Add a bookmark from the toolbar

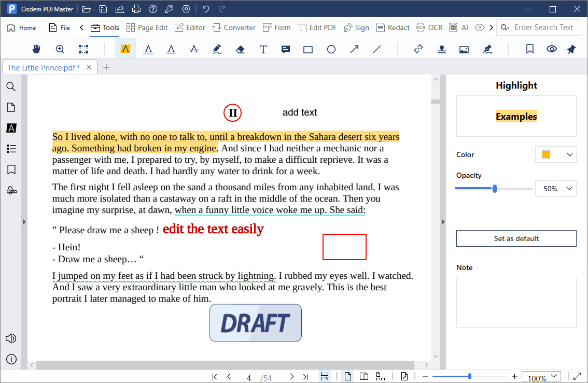(529, 49)
